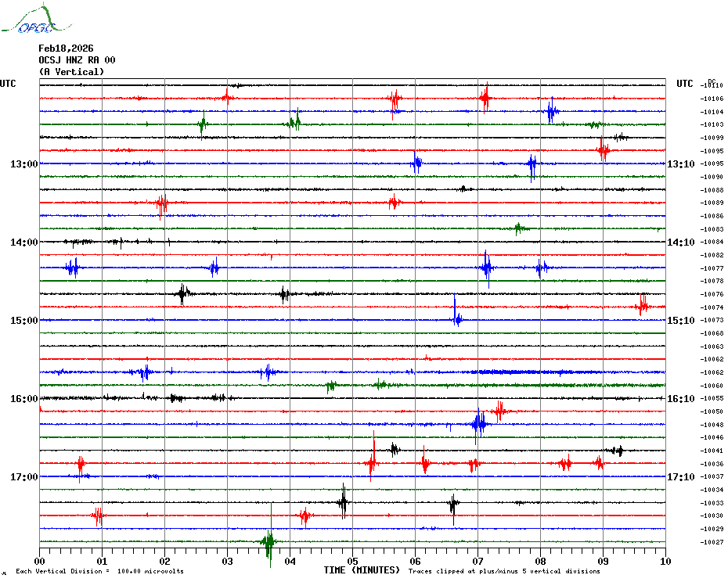Click the DC offset value -10073
This screenshot has height=582, width=728.
[x=712, y=320]
